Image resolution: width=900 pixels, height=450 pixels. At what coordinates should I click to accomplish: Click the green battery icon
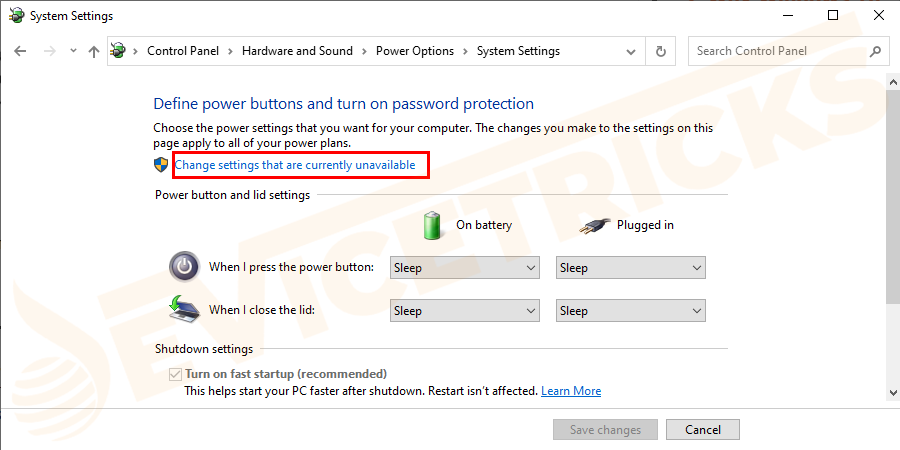(433, 225)
